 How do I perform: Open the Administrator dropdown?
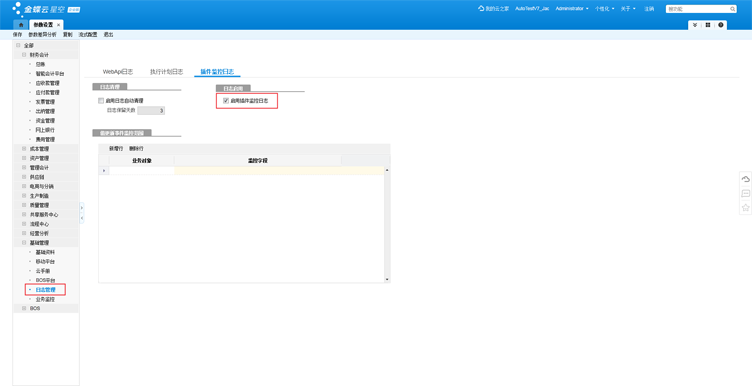[572, 9]
